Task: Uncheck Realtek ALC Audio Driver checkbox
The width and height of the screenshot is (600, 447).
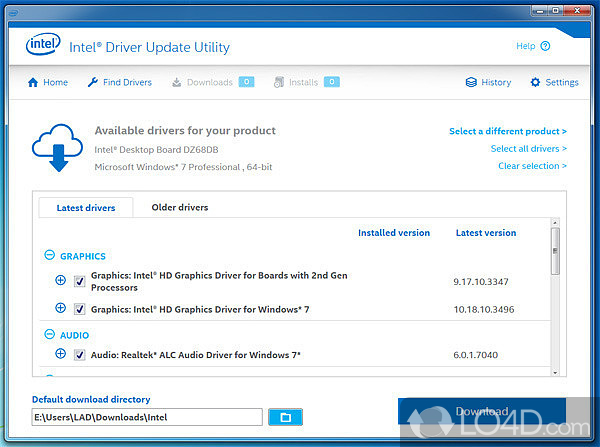Action: pos(80,355)
